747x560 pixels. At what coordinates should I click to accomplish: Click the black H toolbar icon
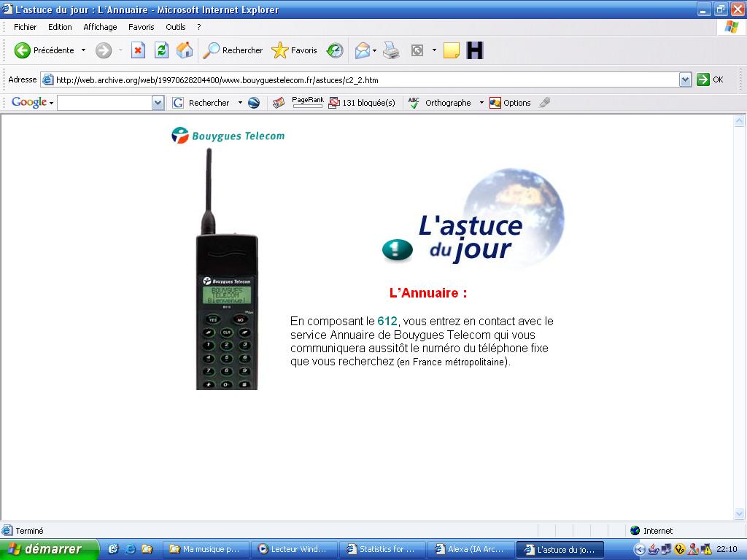coord(474,50)
